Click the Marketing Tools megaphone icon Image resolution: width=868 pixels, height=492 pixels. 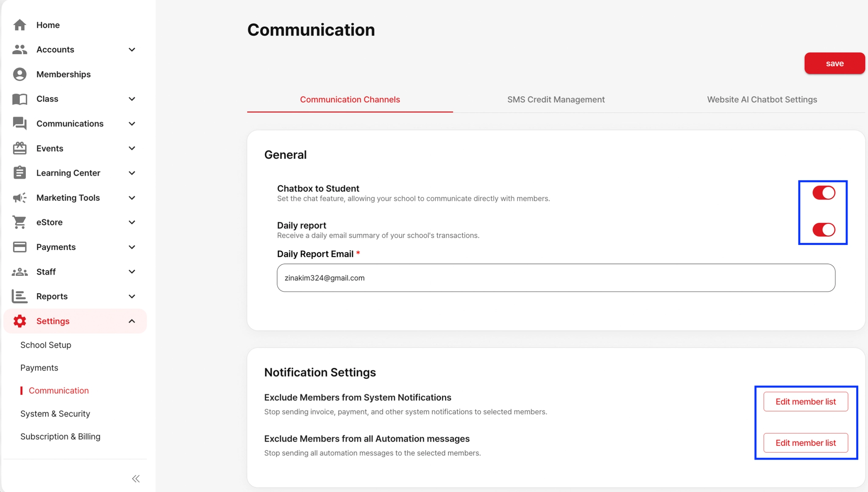[19, 197]
